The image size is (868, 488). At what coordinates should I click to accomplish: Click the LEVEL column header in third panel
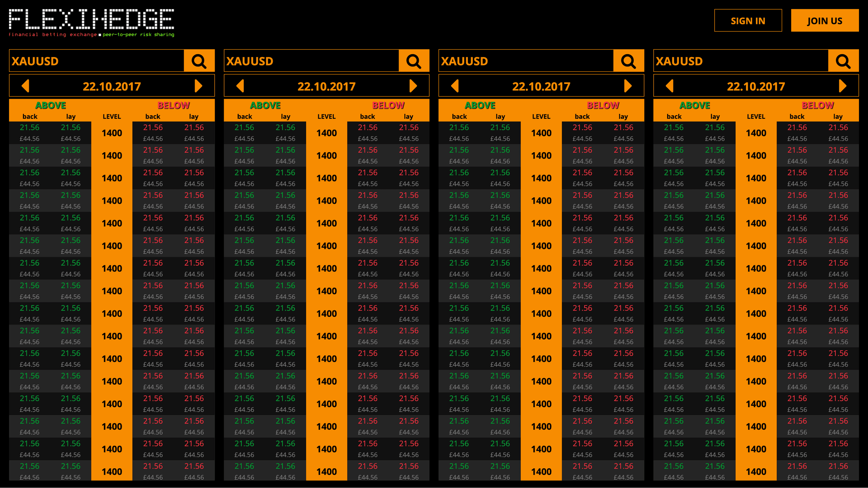(541, 117)
